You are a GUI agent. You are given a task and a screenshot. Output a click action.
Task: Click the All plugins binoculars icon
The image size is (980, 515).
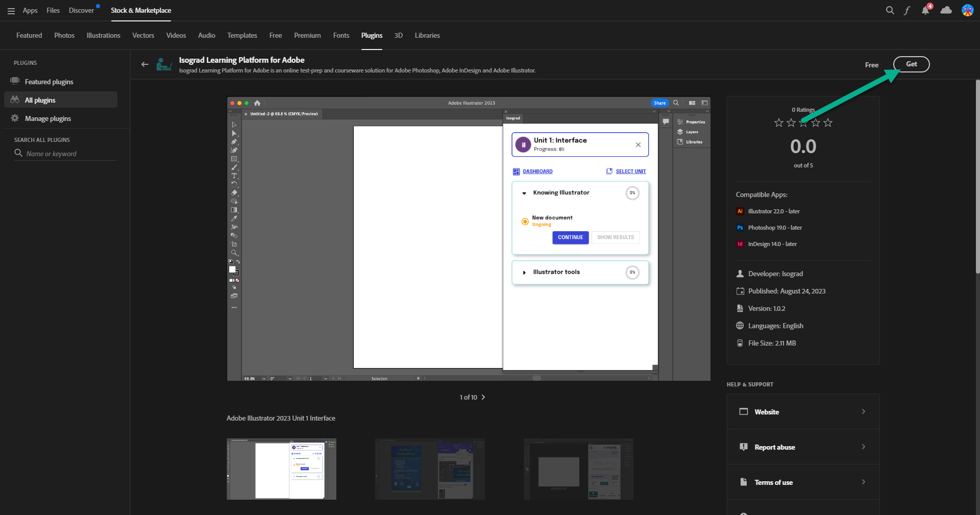pos(15,100)
